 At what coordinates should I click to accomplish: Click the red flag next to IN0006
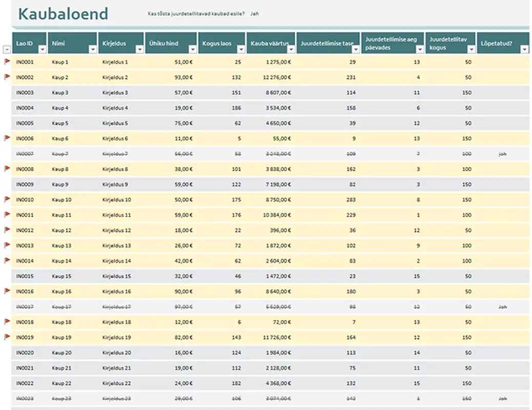pyautogui.click(x=7, y=138)
